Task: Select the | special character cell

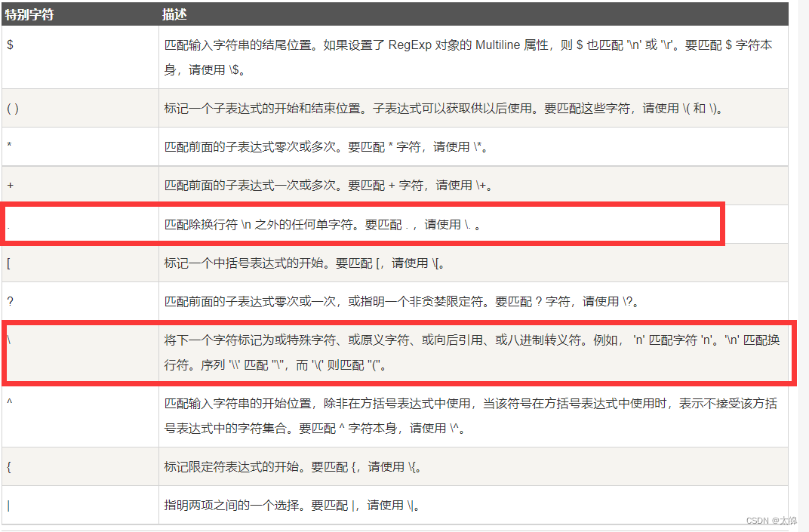Action: coord(80,505)
